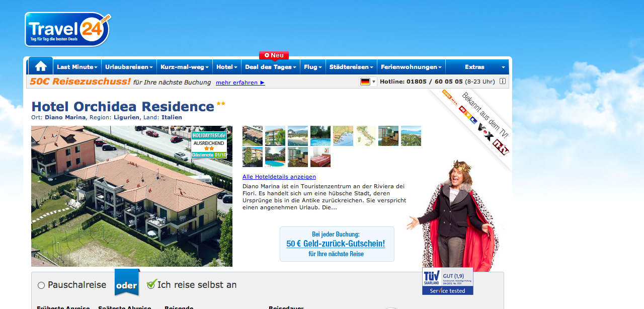The height and width of the screenshot is (309, 644).
Task: Open the Ferienwohnungen menu
Action: (x=411, y=67)
